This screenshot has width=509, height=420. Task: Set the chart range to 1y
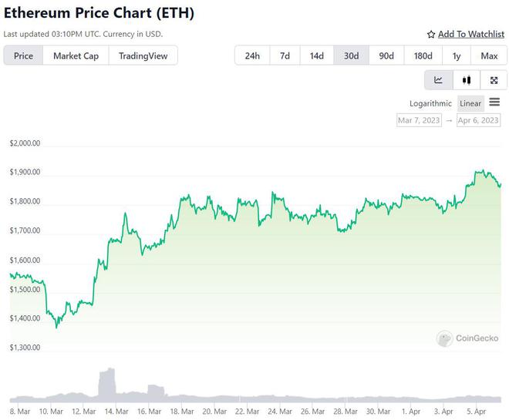tap(457, 55)
